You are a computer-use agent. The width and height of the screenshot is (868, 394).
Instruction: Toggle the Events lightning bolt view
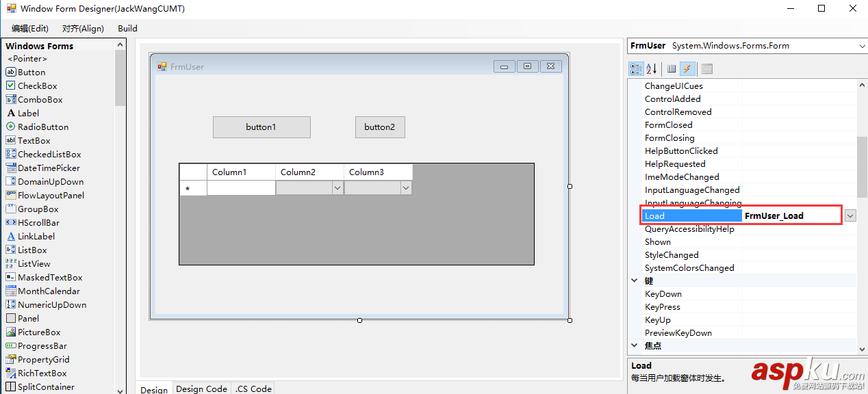(x=687, y=68)
